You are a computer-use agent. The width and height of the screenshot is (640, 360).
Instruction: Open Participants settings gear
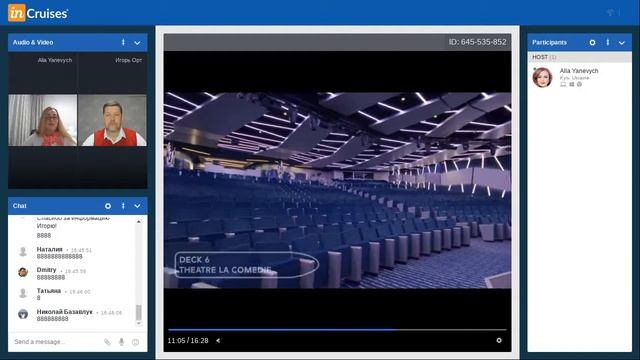pyautogui.click(x=592, y=42)
